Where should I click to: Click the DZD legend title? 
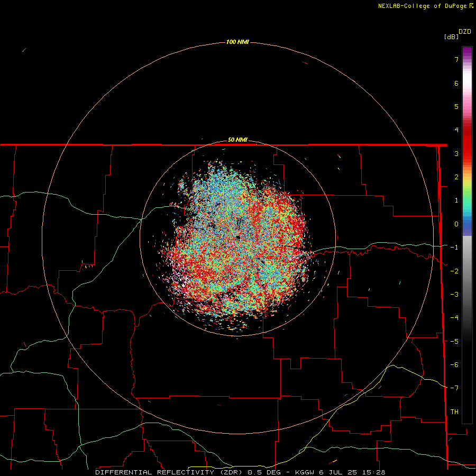pyautogui.click(x=465, y=32)
